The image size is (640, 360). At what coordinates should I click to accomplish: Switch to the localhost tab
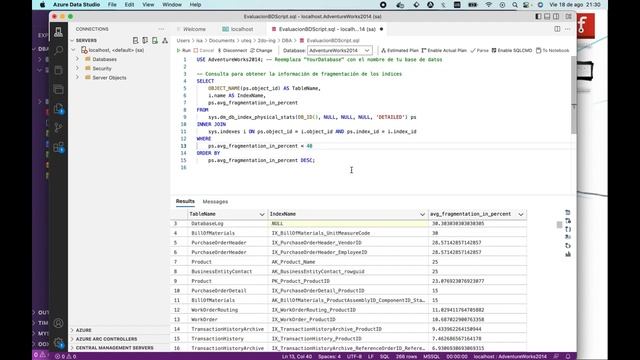click(x=238, y=29)
